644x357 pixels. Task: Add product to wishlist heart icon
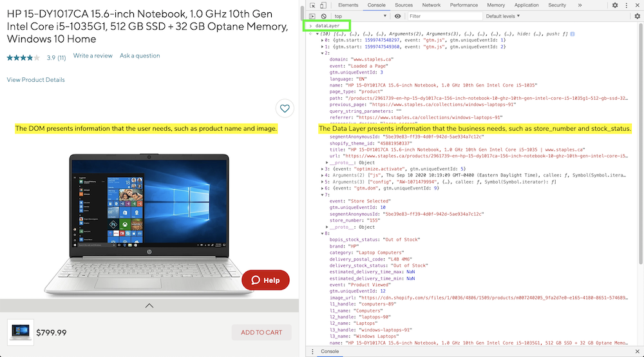(285, 108)
